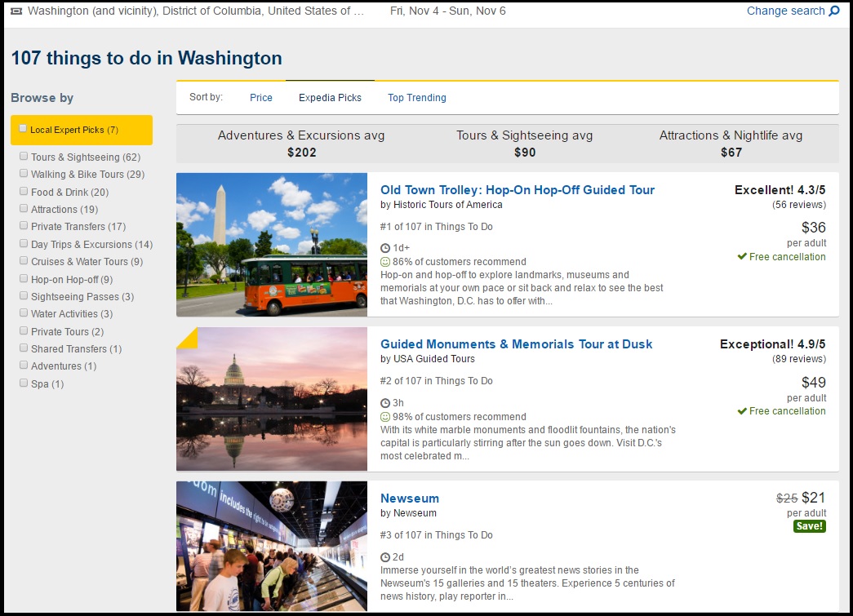Click the smiley icon next to 86% recommend

(384, 262)
